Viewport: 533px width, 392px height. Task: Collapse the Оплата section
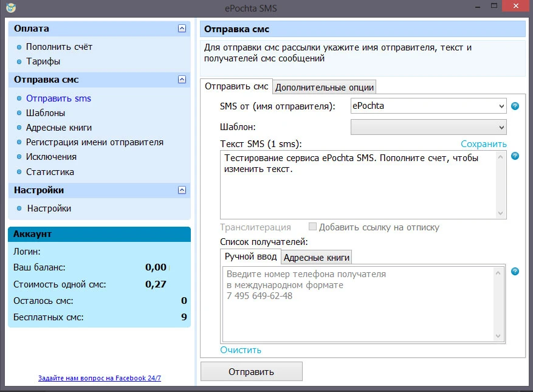(x=182, y=29)
